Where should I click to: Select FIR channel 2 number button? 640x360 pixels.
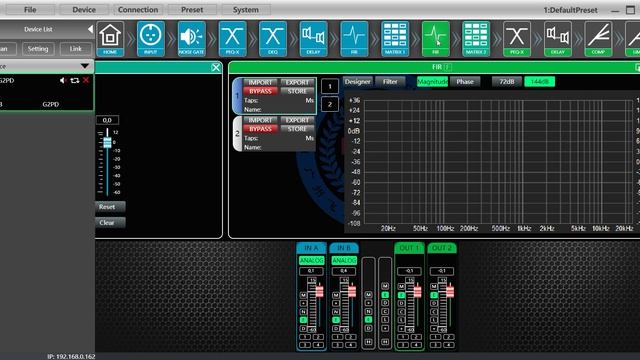(330, 104)
